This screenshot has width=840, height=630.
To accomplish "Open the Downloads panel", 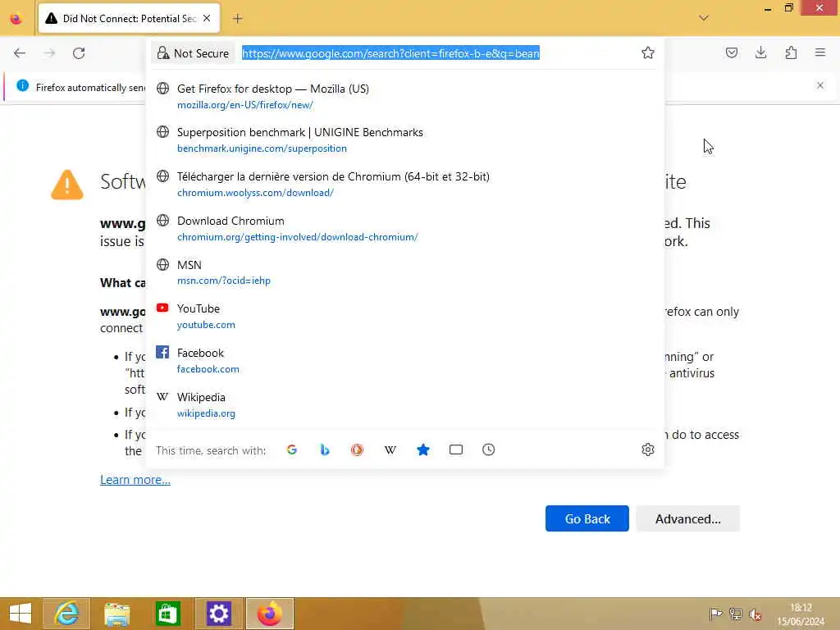I will pyautogui.click(x=760, y=52).
